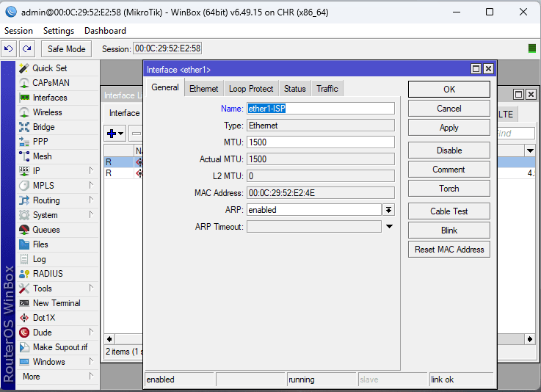Open the Wireless sidebar section
This screenshot has height=392, width=541.
[x=47, y=112]
